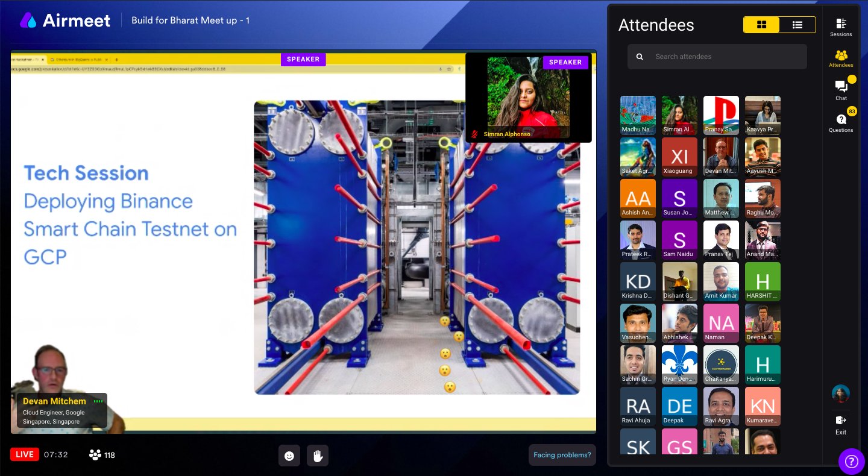This screenshot has height=476, width=868.
Task: Open Aayush M... attendee card
Action: pos(763,157)
